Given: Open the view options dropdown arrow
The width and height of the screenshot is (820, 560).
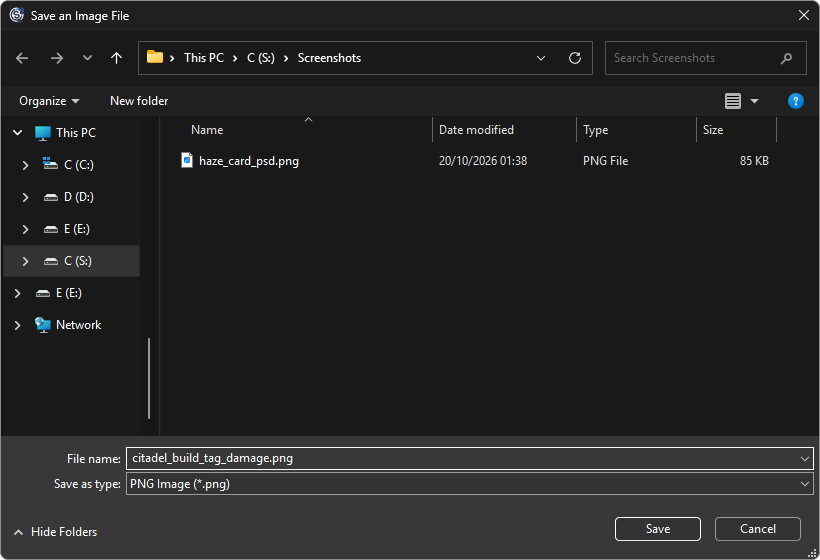Looking at the screenshot, I should [x=754, y=101].
